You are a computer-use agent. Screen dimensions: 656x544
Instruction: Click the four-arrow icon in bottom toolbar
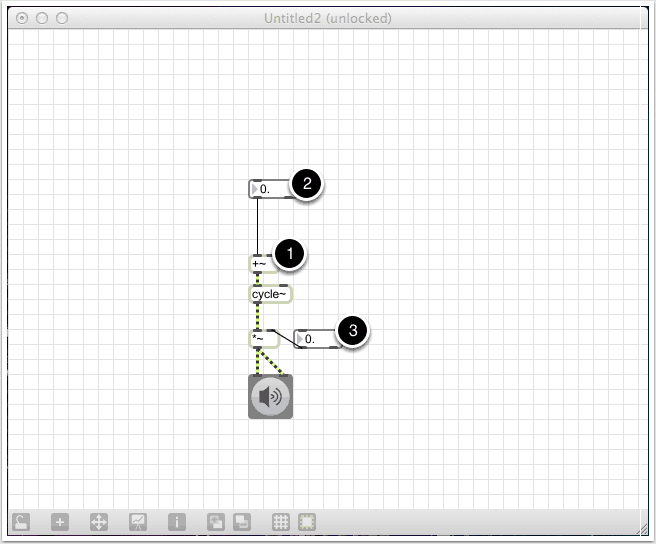click(x=99, y=521)
